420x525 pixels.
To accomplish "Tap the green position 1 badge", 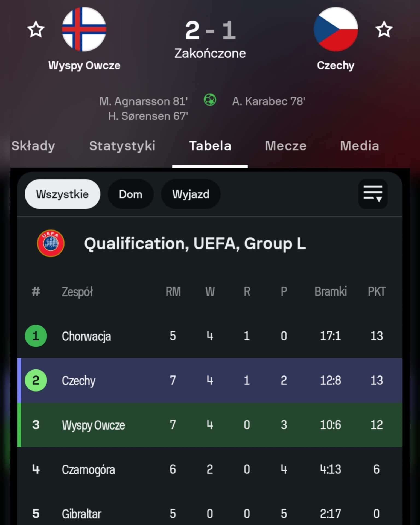I will (x=36, y=336).
